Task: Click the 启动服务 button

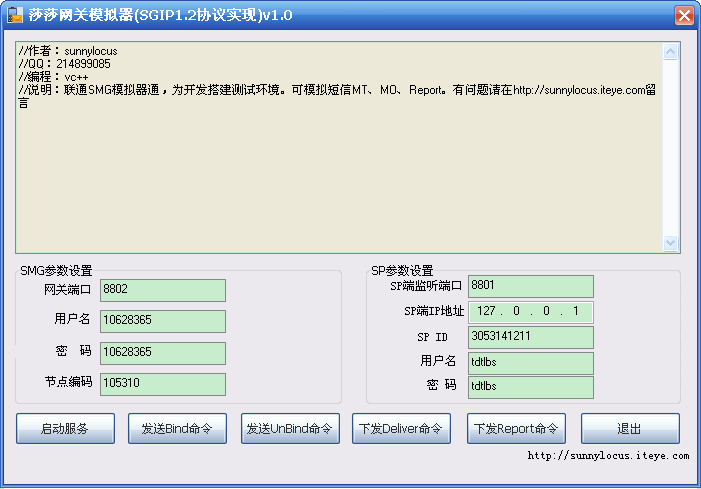Action: click(65, 429)
